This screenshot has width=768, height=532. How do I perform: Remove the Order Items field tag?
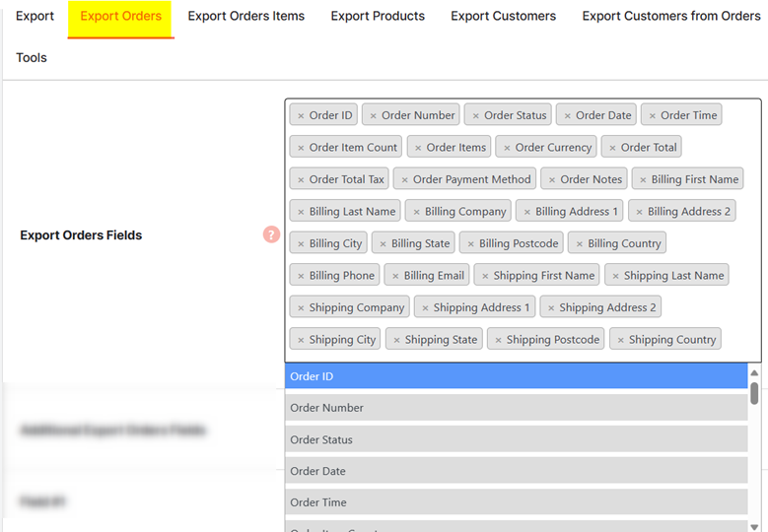[418, 148]
